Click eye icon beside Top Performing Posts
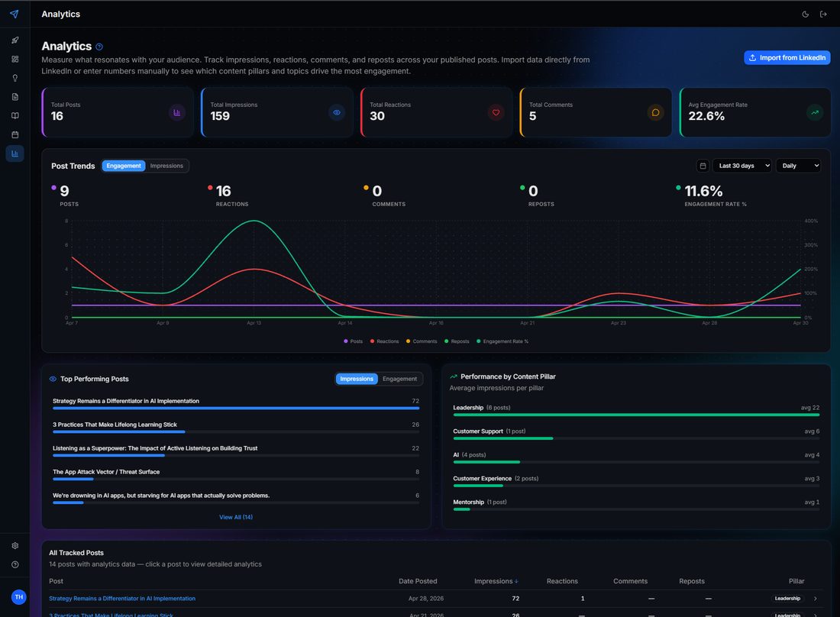The height and width of the screenshot is (617, 840). 53,379
